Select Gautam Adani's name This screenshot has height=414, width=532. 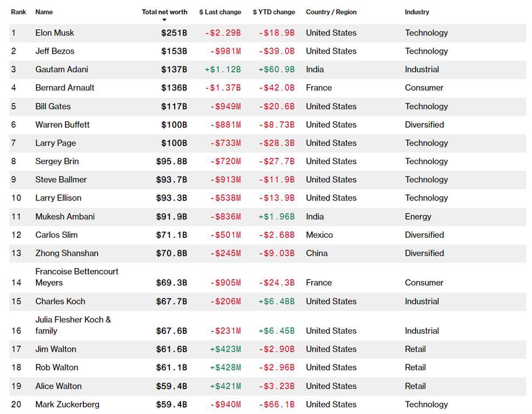(62, 70)
